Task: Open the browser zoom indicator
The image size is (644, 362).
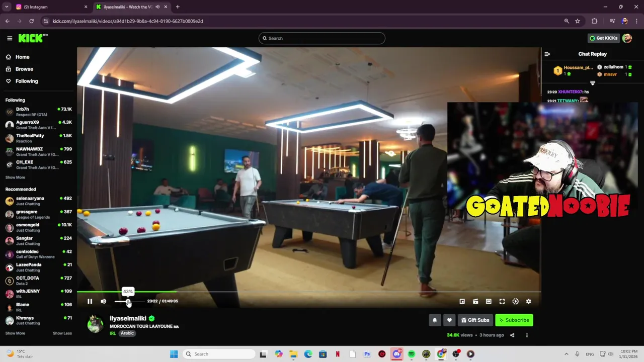Action: [567, 21]
